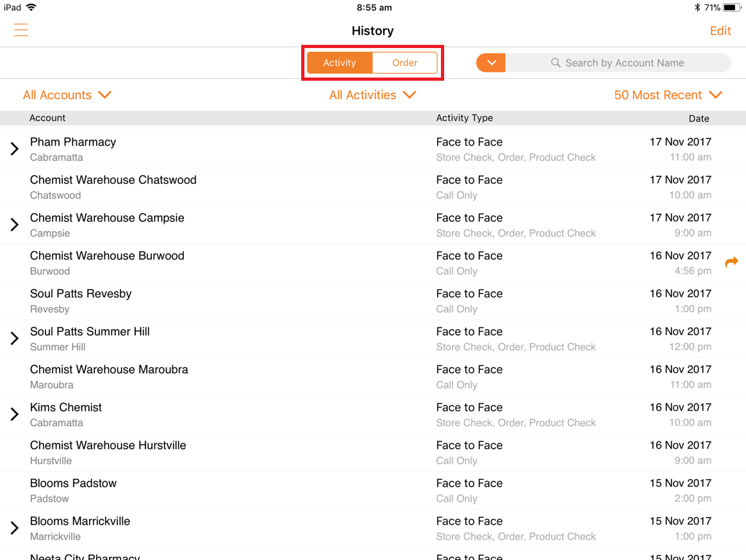Select Chemist Warehouse Hurstville account
The width and height of the screenshot is (746, 560).
pyautogui.click(x=108, y=445)
